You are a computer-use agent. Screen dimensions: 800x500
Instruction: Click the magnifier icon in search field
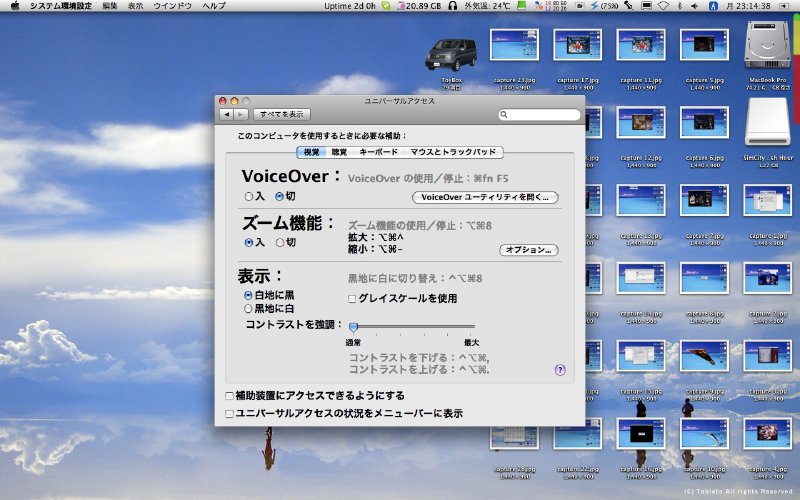click(504, 115)
